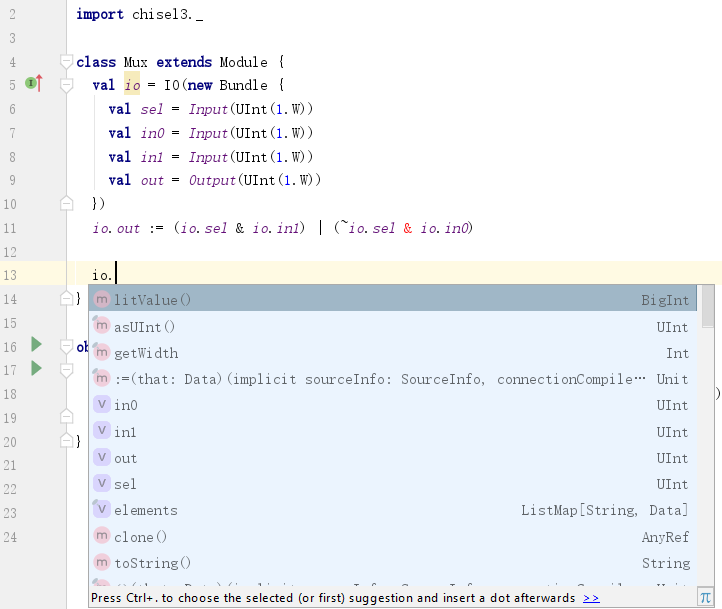Click the fold end marker on line 20
This screenshot has width=722, height=609.
[x=66, y=441]
